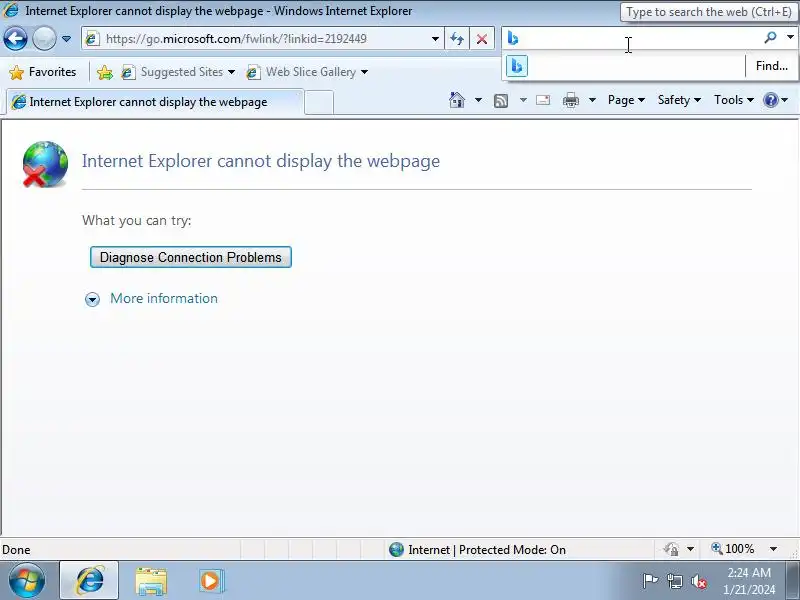Viewport: 800px width, 600px height.
Task: Select the 'Internet Explorer cannot display' tab
Action: [155, 102]
